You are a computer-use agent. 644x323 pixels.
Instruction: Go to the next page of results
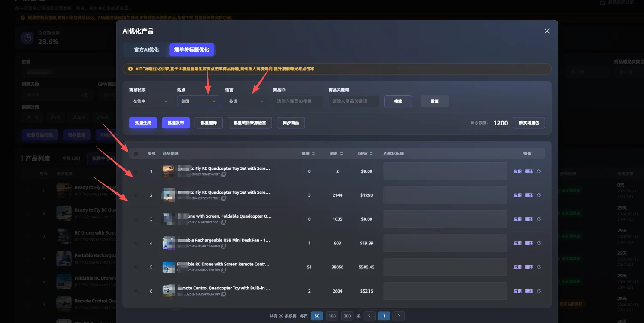[399, 316]
